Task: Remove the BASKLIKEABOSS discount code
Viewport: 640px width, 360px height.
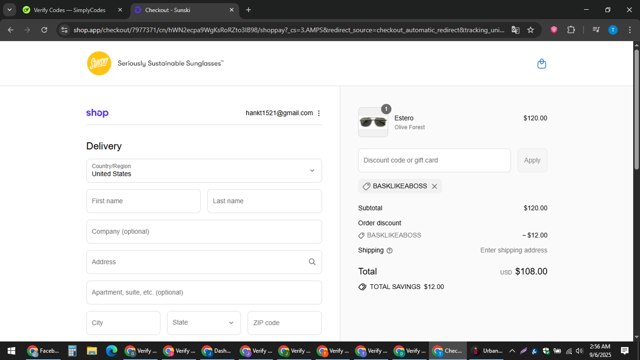Action: pos(434,186)
